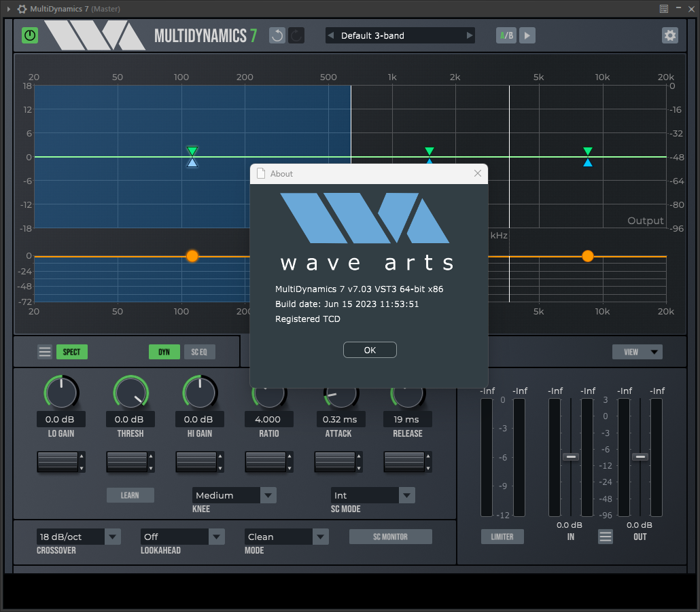Toggle the SPECT spectrum display

[71, 352]
